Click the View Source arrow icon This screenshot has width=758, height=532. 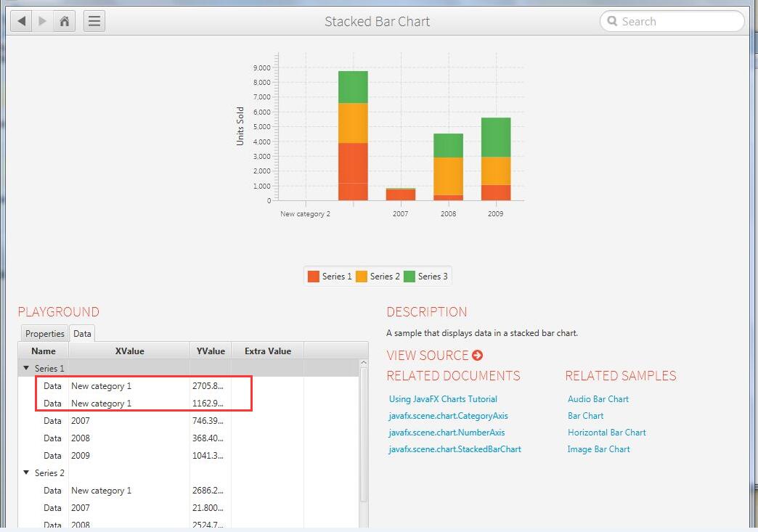(477, 355)
